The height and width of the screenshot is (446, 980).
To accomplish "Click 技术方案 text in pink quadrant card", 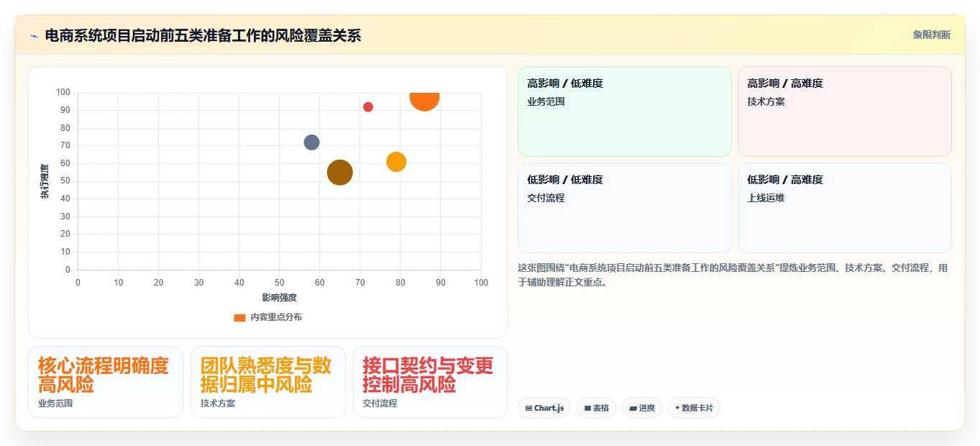I will pyautogui.click(x=766, y=101).
